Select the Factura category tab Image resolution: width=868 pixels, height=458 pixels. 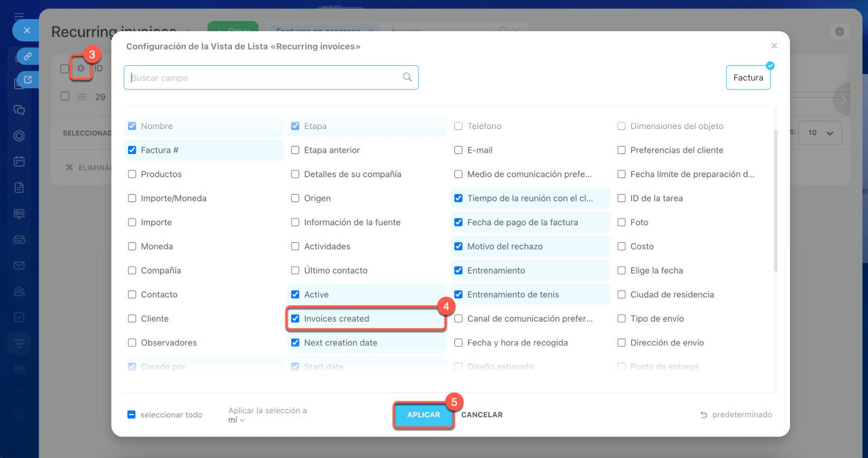coord(748,78)
